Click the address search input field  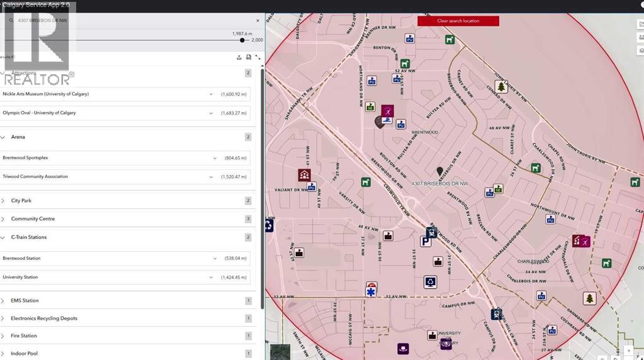coord(126,20)
